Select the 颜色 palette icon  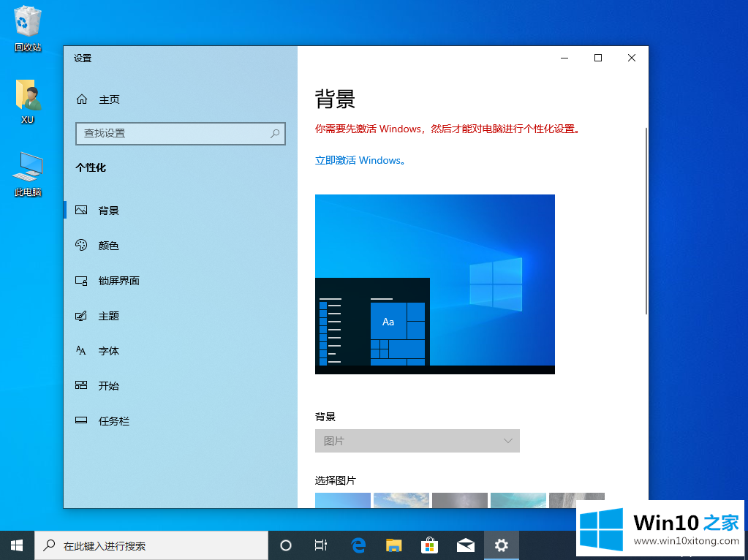(x=81, y=245)
